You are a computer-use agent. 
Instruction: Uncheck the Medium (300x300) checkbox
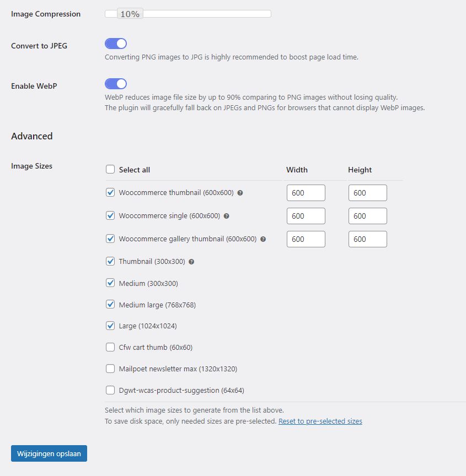(x=110, y=283)
